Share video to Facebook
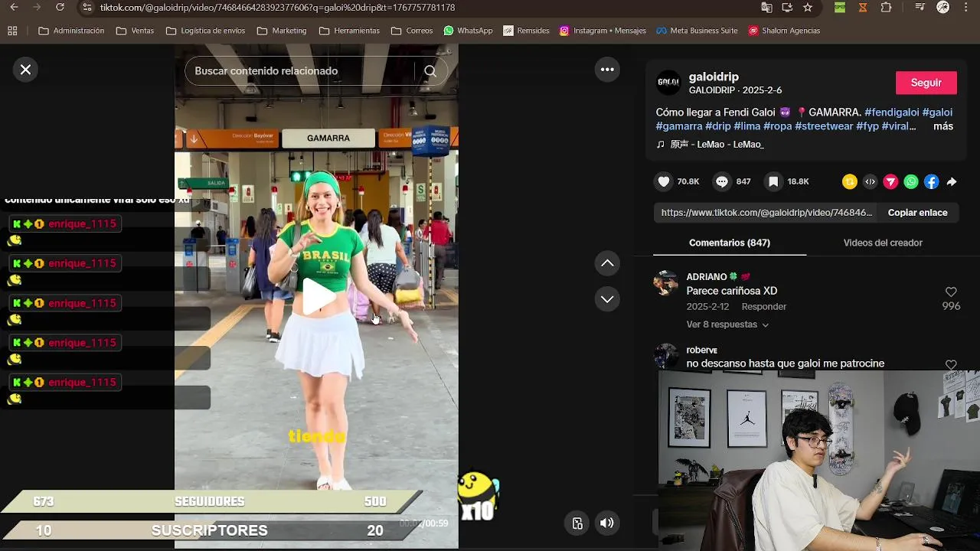The height and width of the screenshot is (551, 980). coord(931,181)
